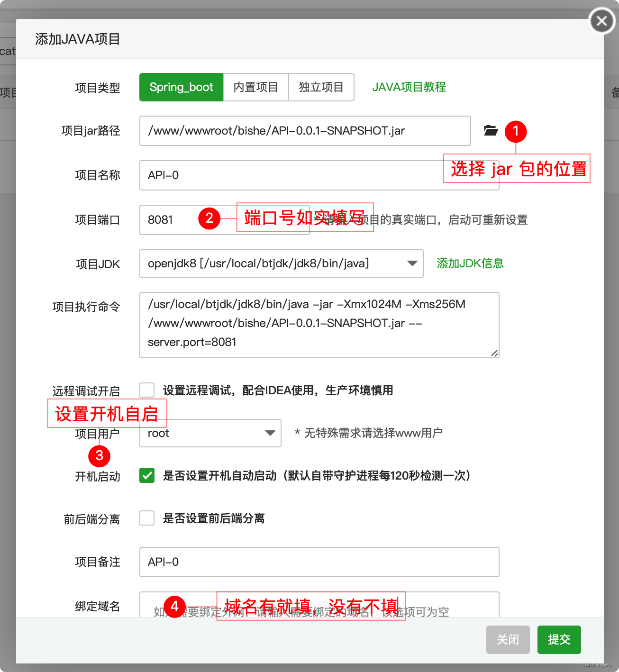Enable the 前后端分离 checkbox

pyautogui.click(x=147, y=518)
